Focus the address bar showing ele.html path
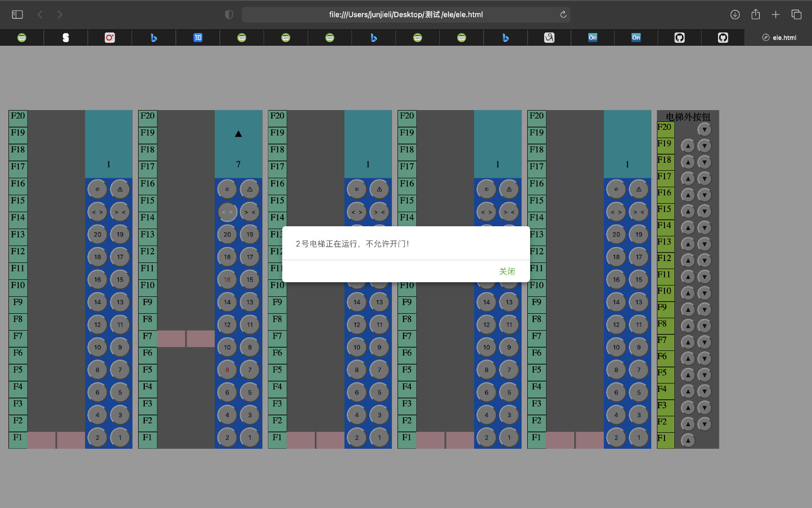Viewport: 812px width, 508px height. [x=406, y=15]
